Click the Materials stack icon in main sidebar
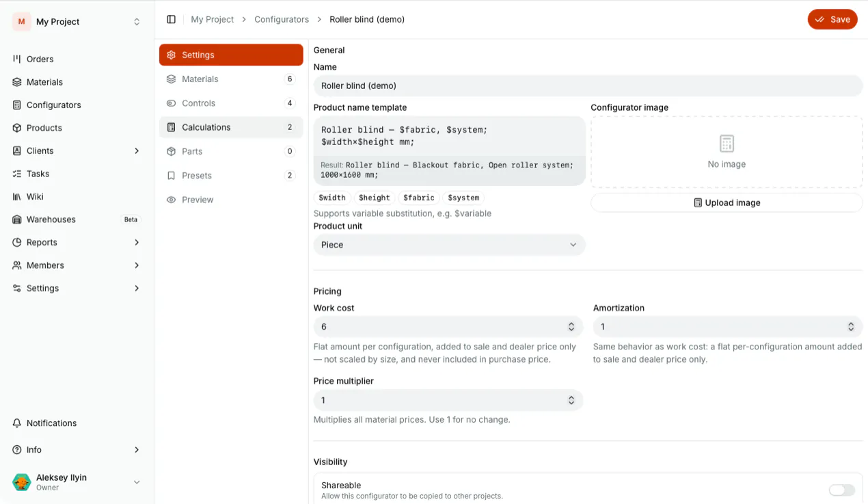The width and height of the screenshot is (868, 504). (17, 82)
